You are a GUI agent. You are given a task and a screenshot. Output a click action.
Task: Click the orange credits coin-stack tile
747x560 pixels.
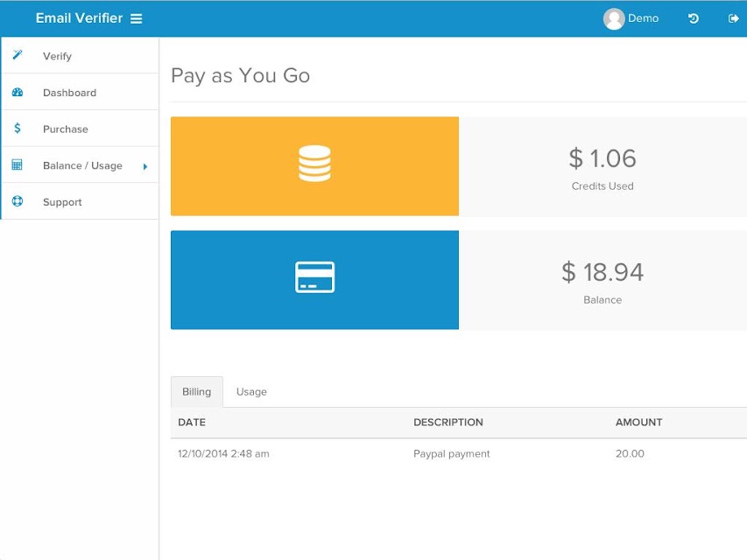(315, 166)
